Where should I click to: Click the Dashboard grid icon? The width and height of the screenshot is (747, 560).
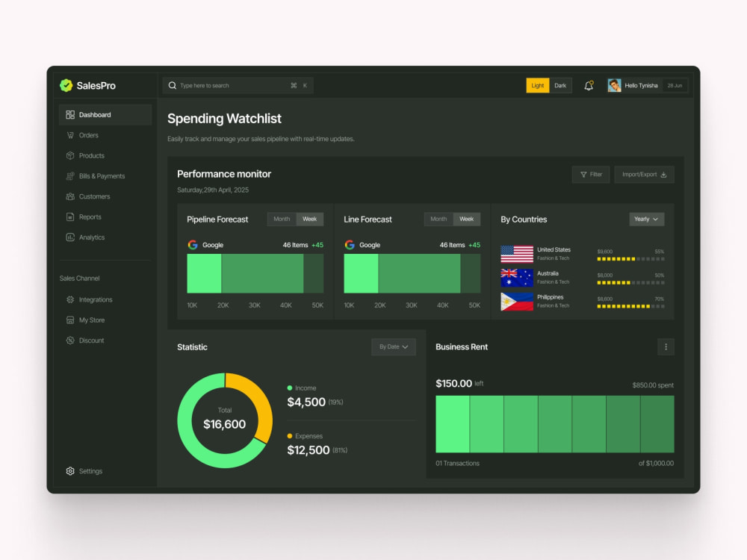tap(70, 115)
